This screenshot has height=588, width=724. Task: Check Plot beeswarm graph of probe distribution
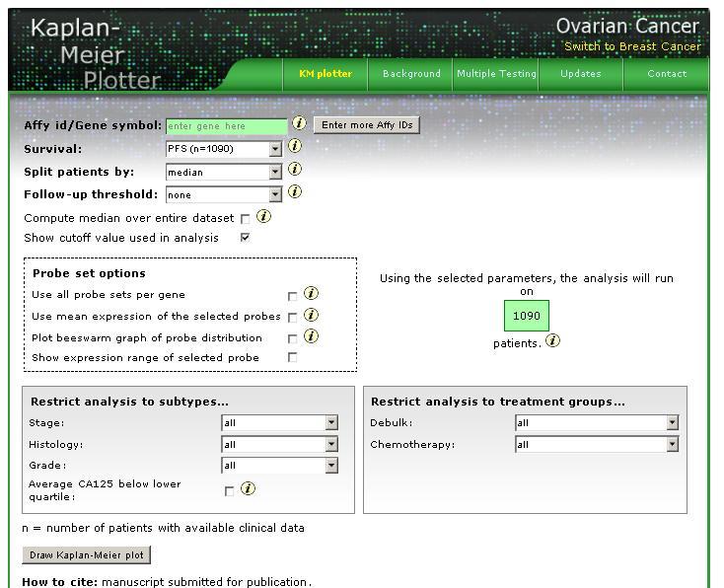pyautogui.click(x=292, y=338)
